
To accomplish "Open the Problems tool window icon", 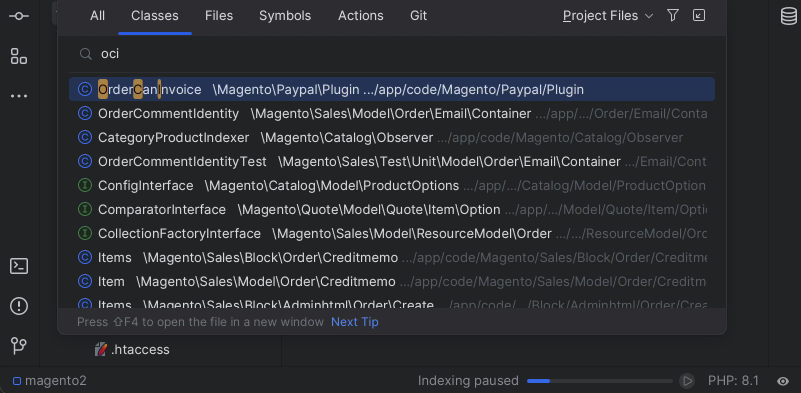I will click(x=19, y=306).
